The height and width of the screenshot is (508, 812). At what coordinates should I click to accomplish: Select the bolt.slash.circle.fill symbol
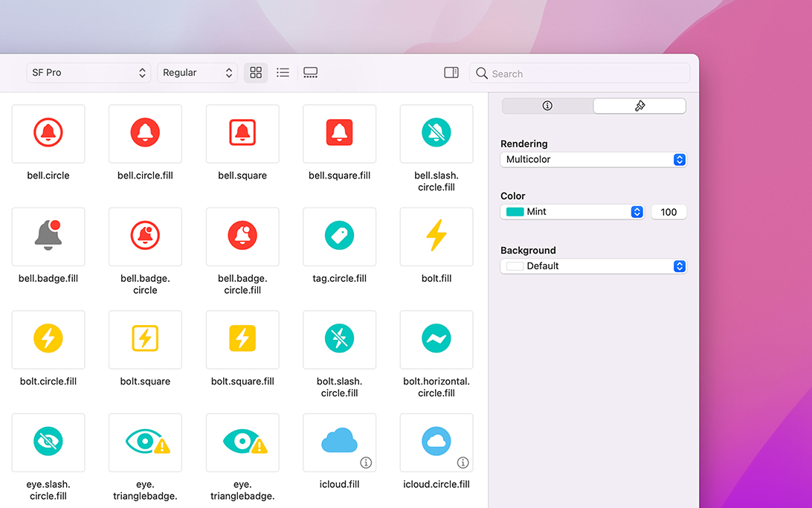pyautogui.click(x=339, y=340)
